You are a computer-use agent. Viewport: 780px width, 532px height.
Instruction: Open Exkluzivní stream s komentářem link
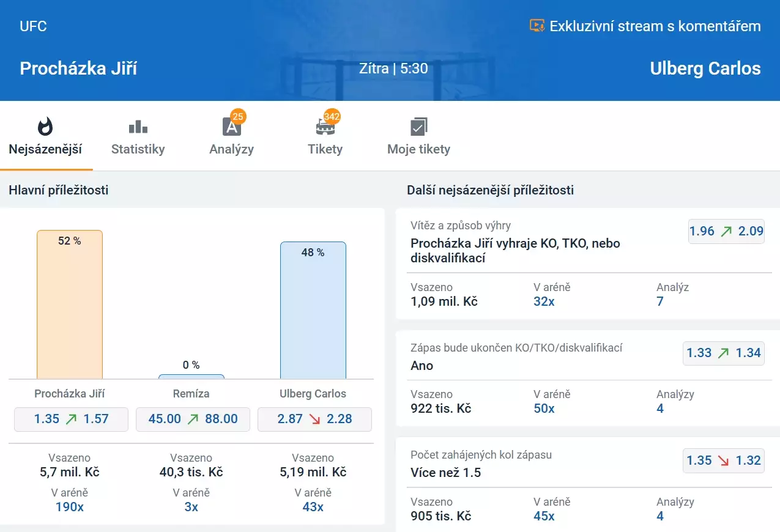(x=655, y=26)
